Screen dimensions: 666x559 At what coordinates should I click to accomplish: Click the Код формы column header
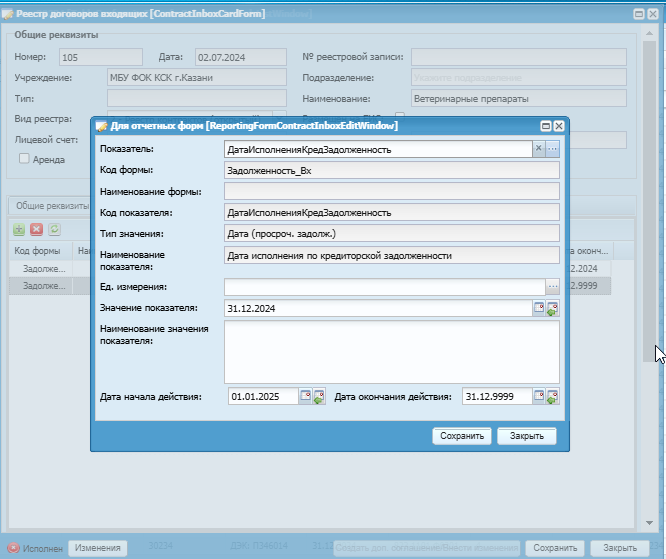click(37, 251)
